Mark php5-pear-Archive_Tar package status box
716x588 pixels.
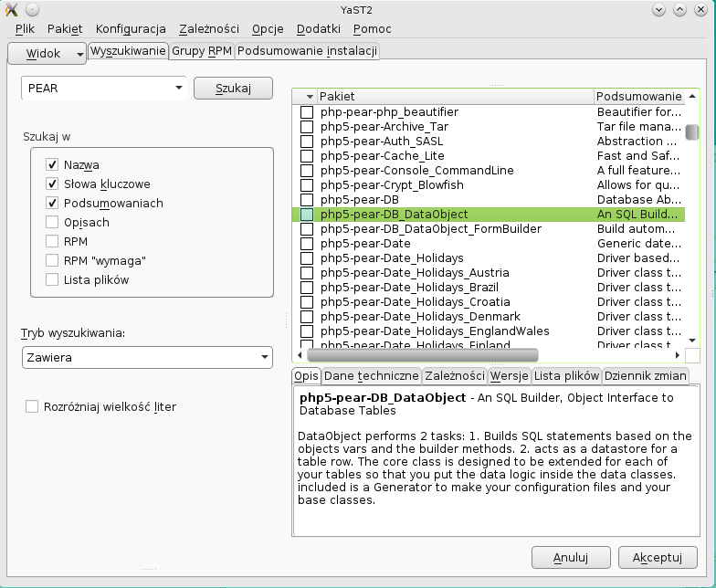click(307, 127)
